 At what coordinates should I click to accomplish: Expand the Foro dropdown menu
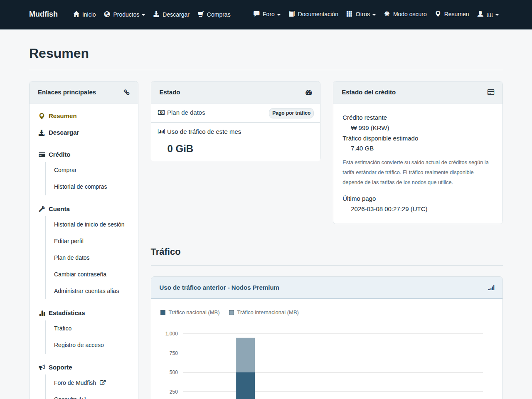coord(267,14)
